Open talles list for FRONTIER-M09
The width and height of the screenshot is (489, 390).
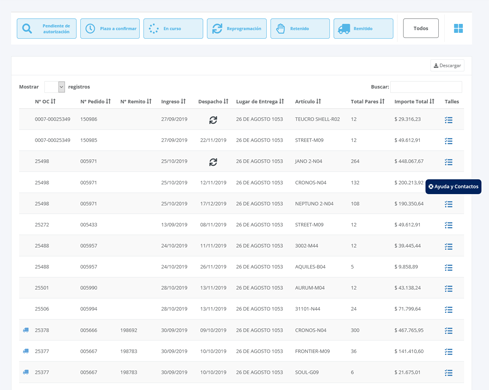(449, 352)
